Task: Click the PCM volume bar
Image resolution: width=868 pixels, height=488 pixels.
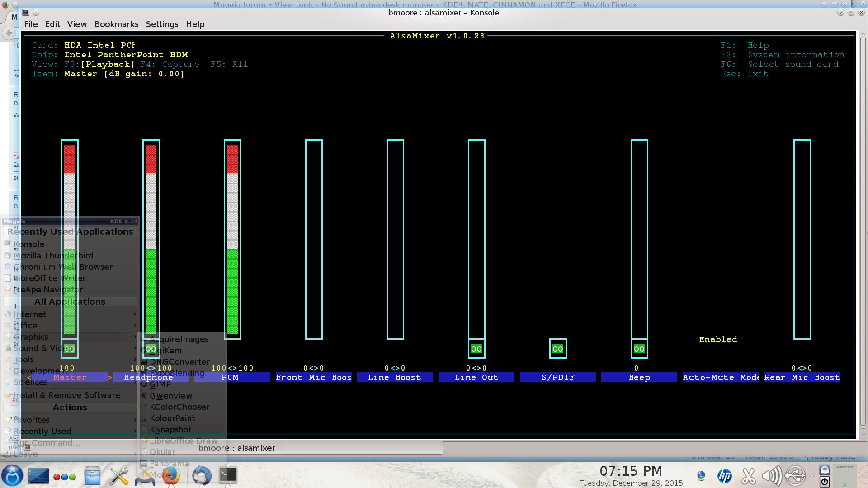Action: point(232,239)
